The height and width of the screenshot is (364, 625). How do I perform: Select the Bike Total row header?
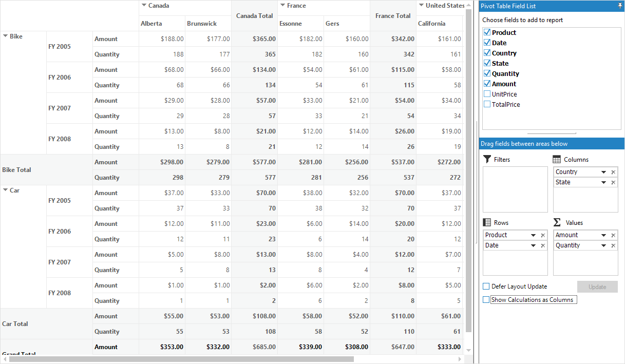coord(46,170)
